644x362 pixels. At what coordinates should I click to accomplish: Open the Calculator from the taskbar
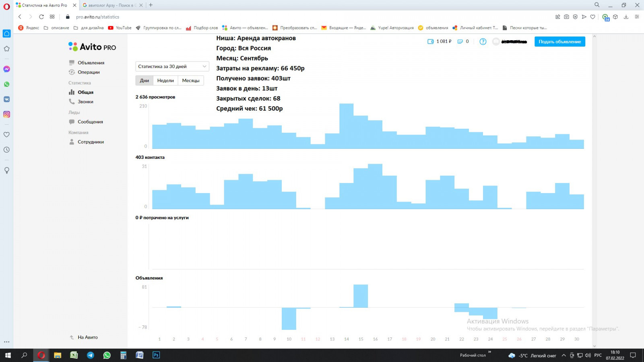tap(123, 355)
